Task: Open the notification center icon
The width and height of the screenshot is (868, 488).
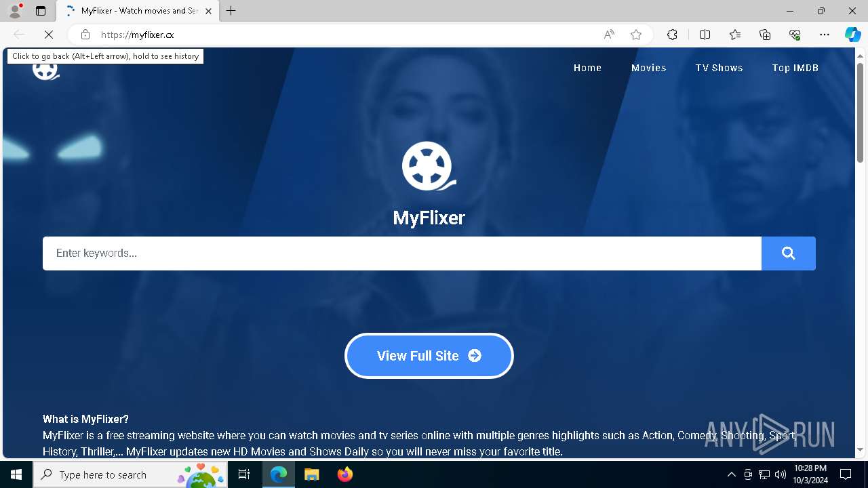Action: click(846, 474)
